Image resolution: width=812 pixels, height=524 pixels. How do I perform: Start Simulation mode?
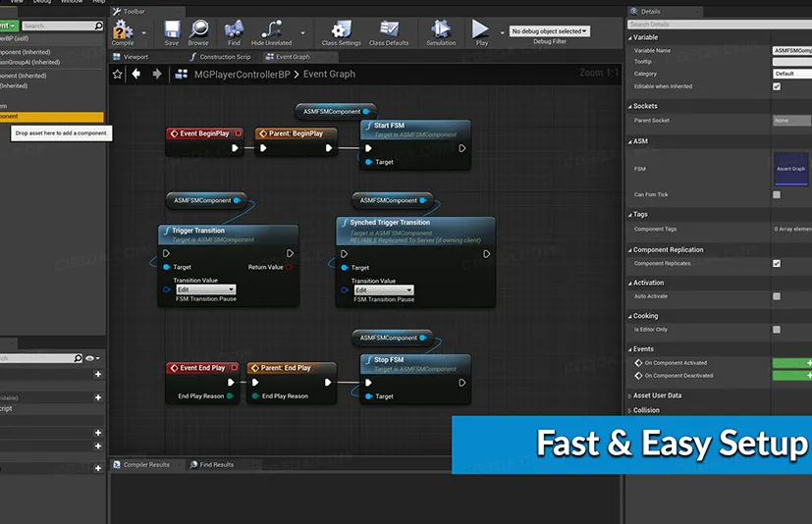441,32
